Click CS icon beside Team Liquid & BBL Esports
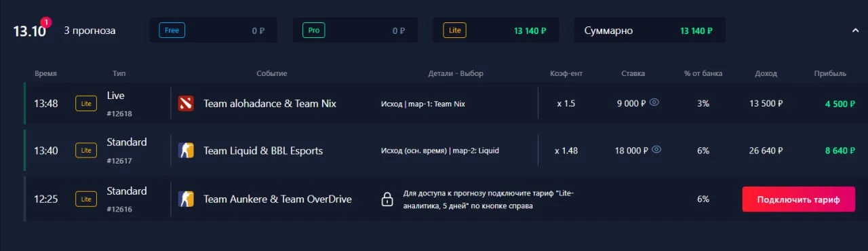This screenshot has height=251, width=868. tap(186, 150)
